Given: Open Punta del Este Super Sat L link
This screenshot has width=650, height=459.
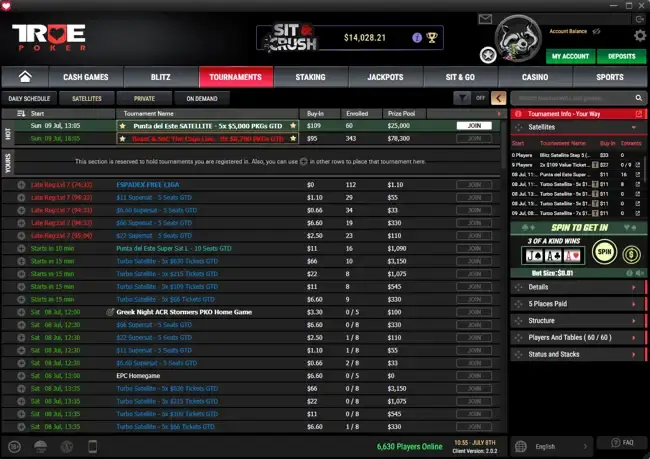Looking at the screenshot, I should tap(174, 249).
